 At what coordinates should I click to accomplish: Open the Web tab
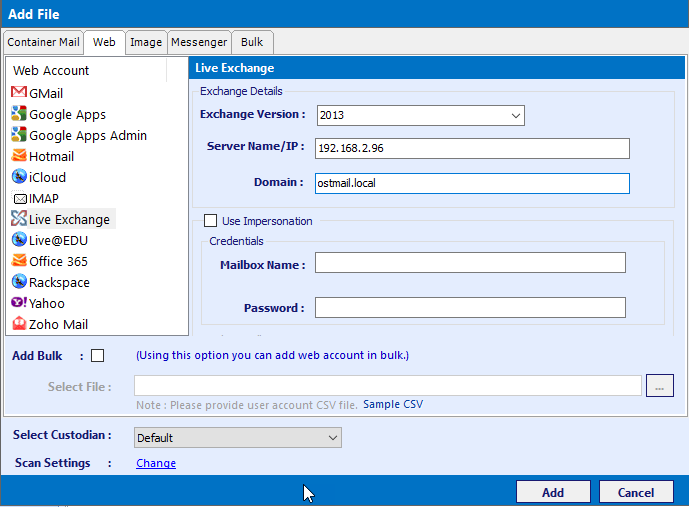(x=104, y=42)
